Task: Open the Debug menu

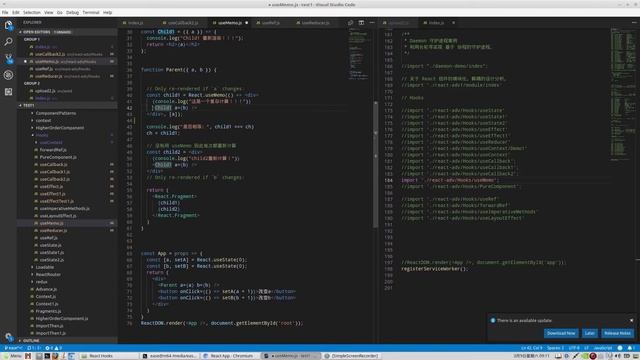Action: click(x=72, y=13)
